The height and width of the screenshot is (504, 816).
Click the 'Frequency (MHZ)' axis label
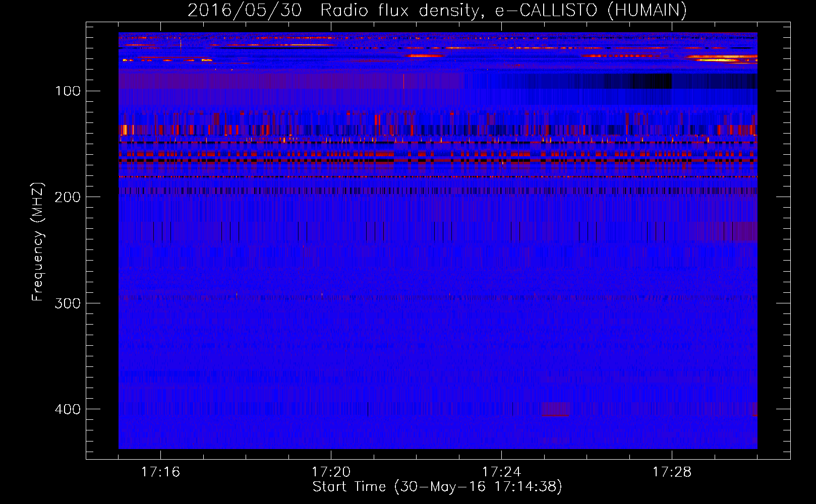pyautogui.click(x=38, y=242)
